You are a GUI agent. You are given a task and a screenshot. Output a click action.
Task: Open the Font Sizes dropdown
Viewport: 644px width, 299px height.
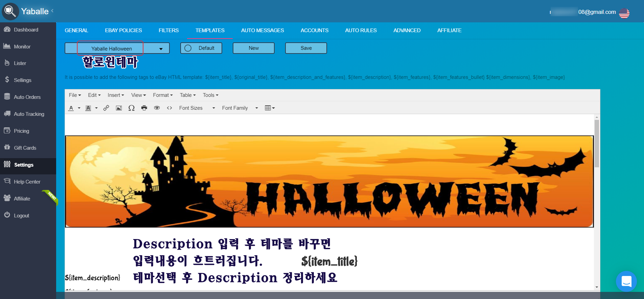[x=197, y=108]
